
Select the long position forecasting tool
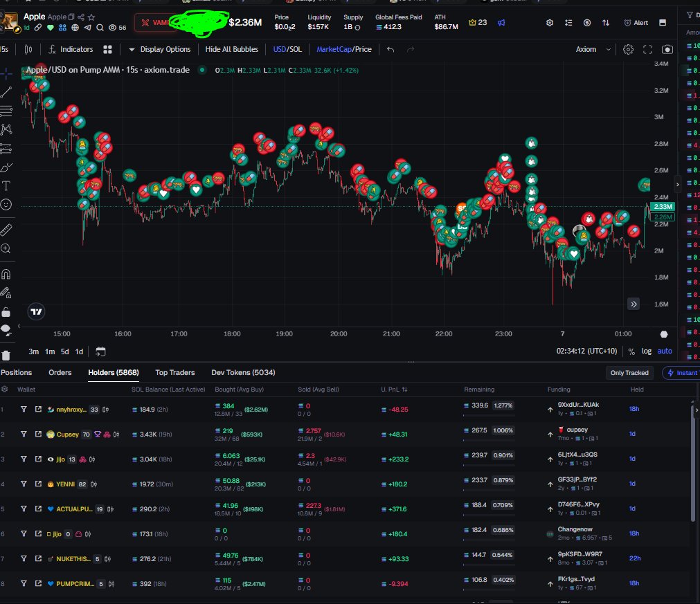[x=6, y=148]
